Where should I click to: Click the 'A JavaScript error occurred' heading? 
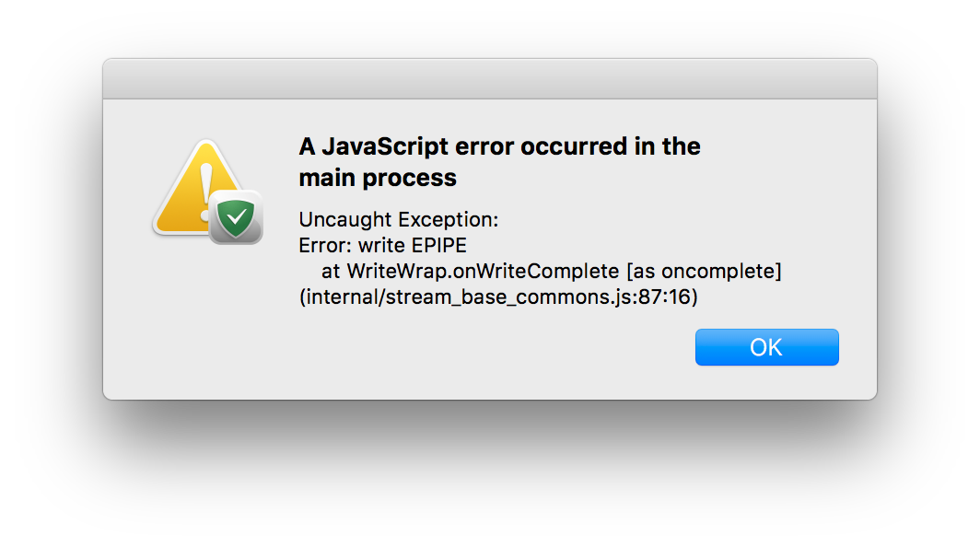[x=499, y=145]
